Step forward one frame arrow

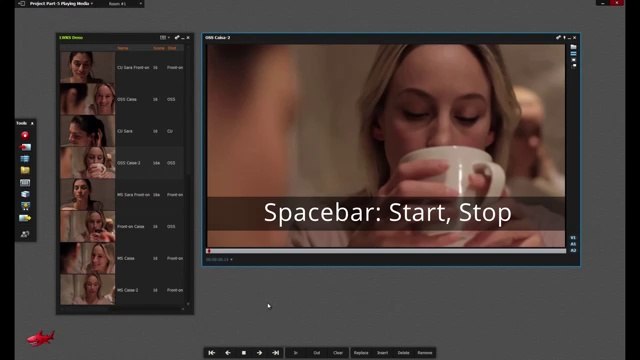(x=260, y=353)
